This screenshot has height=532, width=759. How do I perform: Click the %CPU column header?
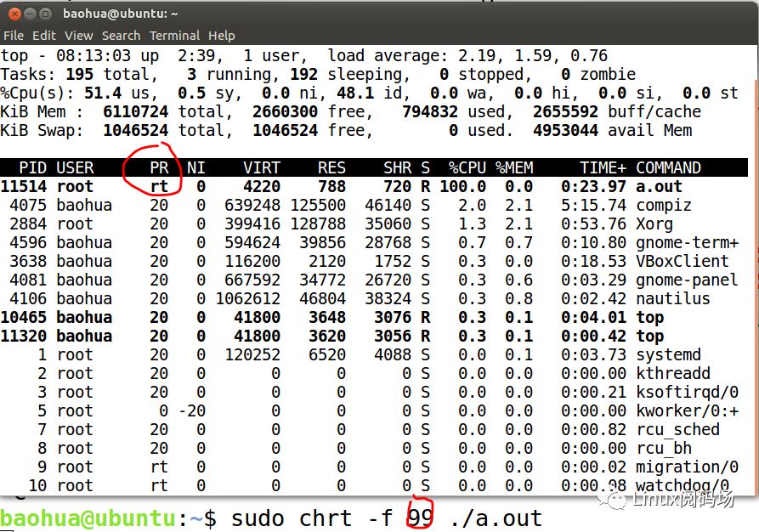[x=467, y=167]
